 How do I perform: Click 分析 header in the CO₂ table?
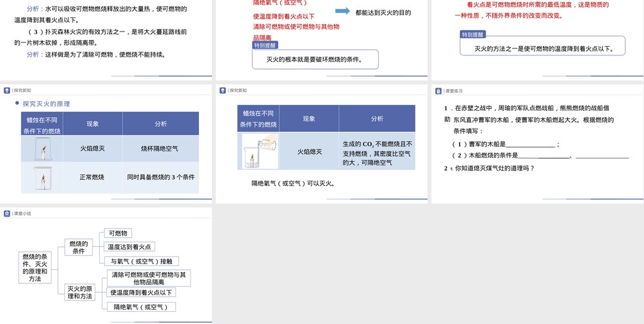[x=377, y=119]
